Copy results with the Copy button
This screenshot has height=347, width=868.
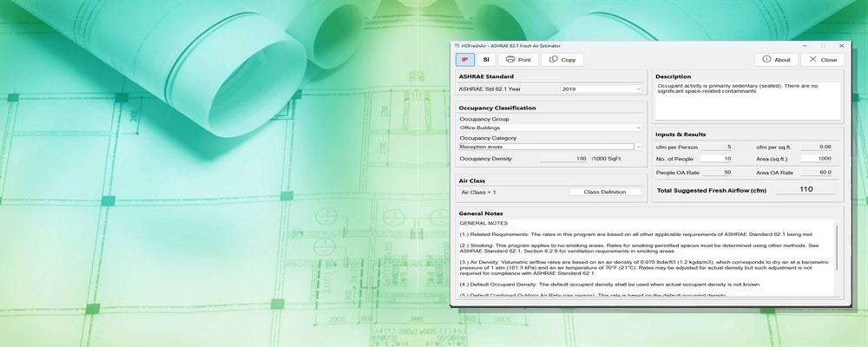[562, 60]
